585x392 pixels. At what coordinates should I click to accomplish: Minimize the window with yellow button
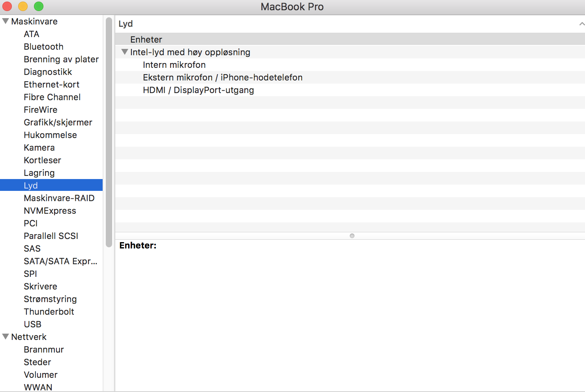pyautogui.click(x=23, y=6)
